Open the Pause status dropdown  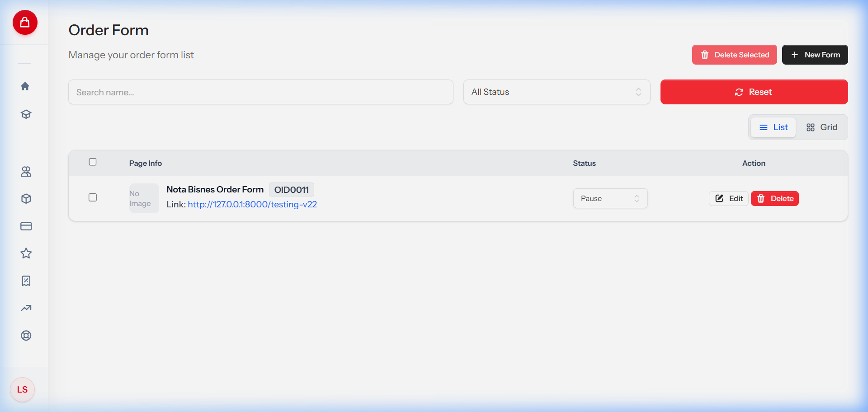(x=610, y=198)
